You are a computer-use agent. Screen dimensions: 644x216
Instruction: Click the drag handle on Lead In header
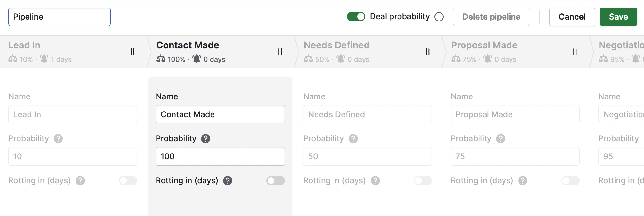pyautogui.click(x=133, y=52)
